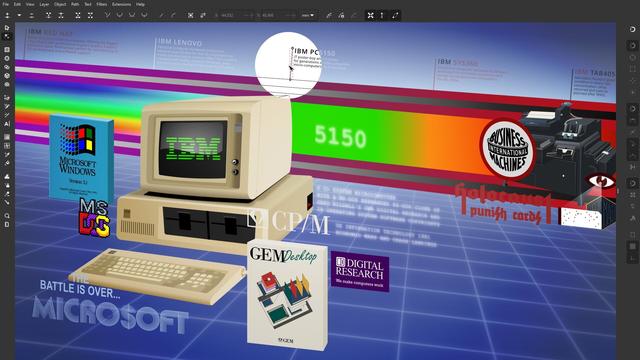Open the Help menu
The height and width of the screenshot is (360, 640).
tap(140, 4)
